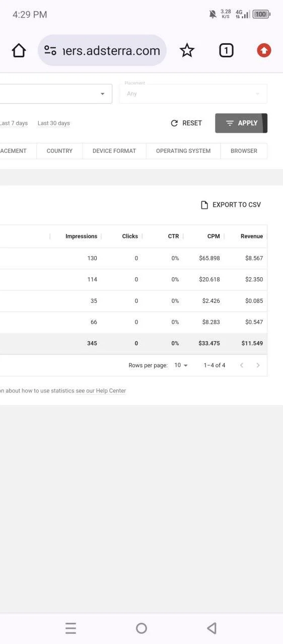Sort by the Clicks column header

tap(130, 236)
